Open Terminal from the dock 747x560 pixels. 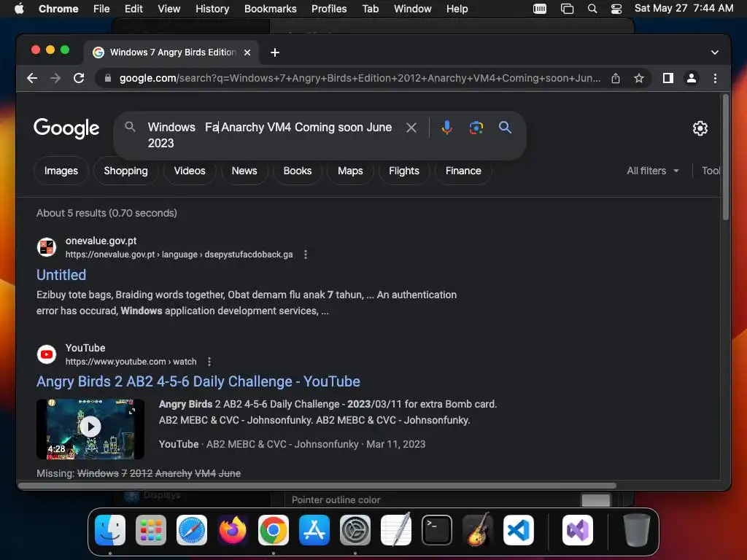point(437,530)
